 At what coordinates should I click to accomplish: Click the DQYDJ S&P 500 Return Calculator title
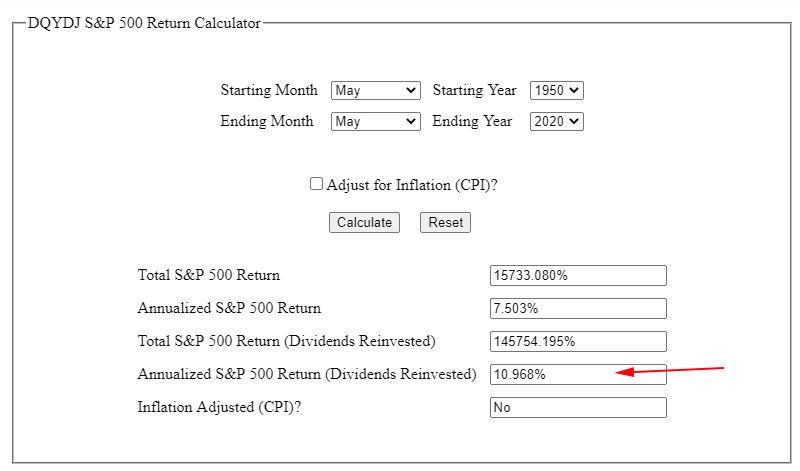pyautogui.click(x=144, y=23)
